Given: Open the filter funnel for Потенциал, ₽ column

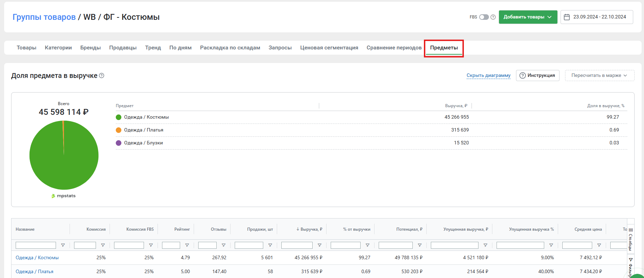Looking at the screenshot, I should (420, 245).
